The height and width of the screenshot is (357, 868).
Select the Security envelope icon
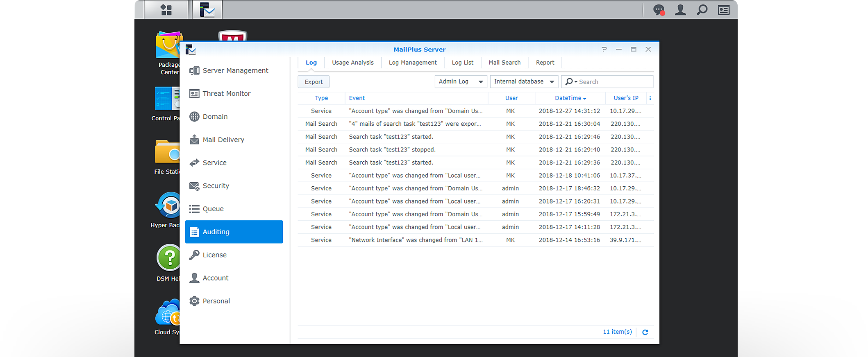pos(194,186)
